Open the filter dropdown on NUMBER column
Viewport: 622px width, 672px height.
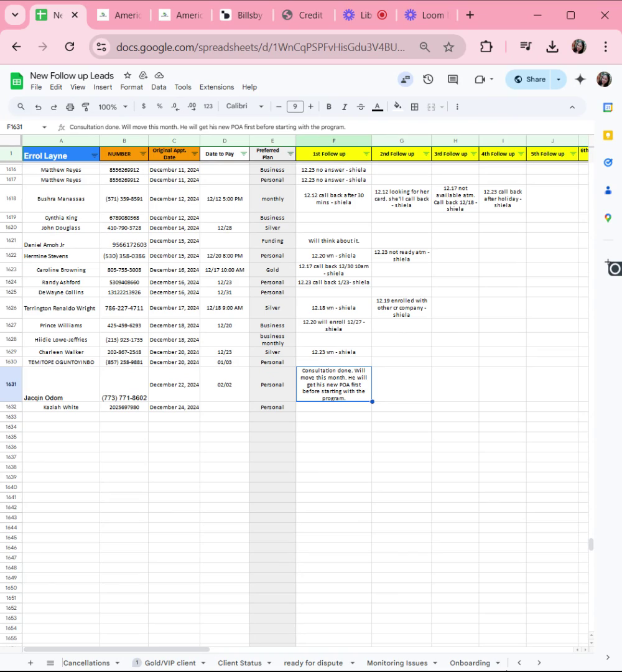click(x=142, y=154)
